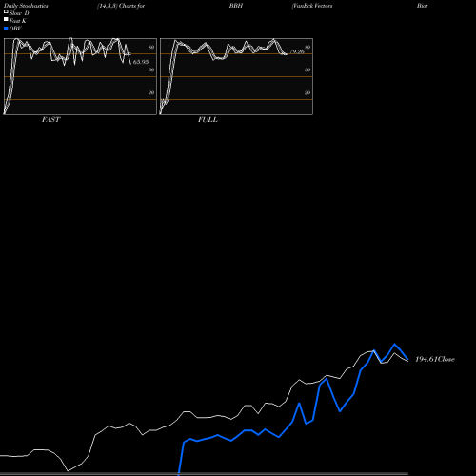Click the blue OBV legend swatch
Image resolution: width=476 pixels, height=476 pixels.
pyautogui.click(x=6, y=29)
